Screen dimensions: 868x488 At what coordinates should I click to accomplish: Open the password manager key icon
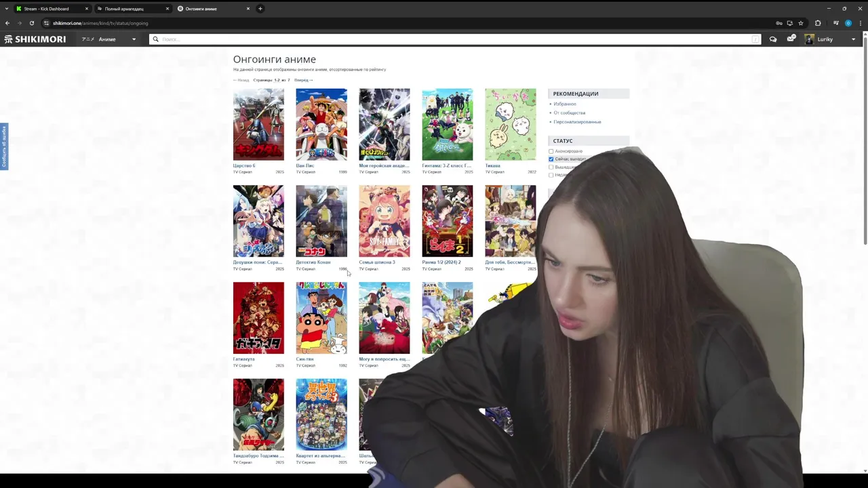coord(779,23)
